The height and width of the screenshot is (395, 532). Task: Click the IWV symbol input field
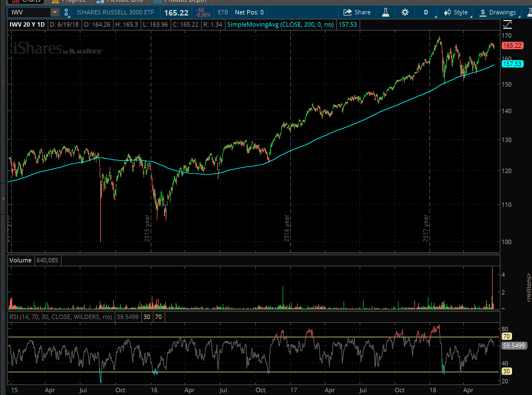pyautogui.click(x=30, y=13)
